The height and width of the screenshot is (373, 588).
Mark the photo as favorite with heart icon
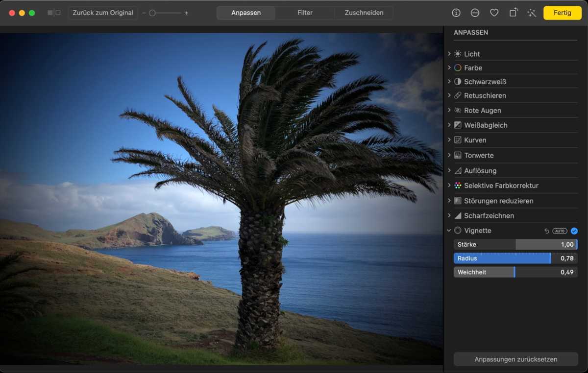coord(494,13)
